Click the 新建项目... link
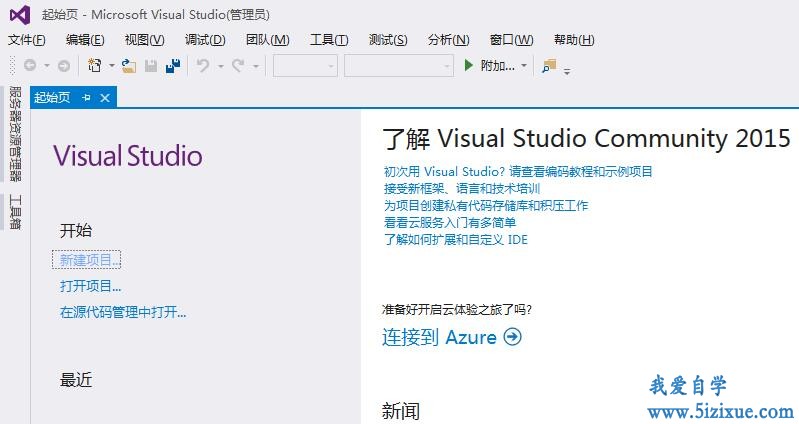Viewport: 799px width, 424px height. pyautogui.click(x=90, y=260)
